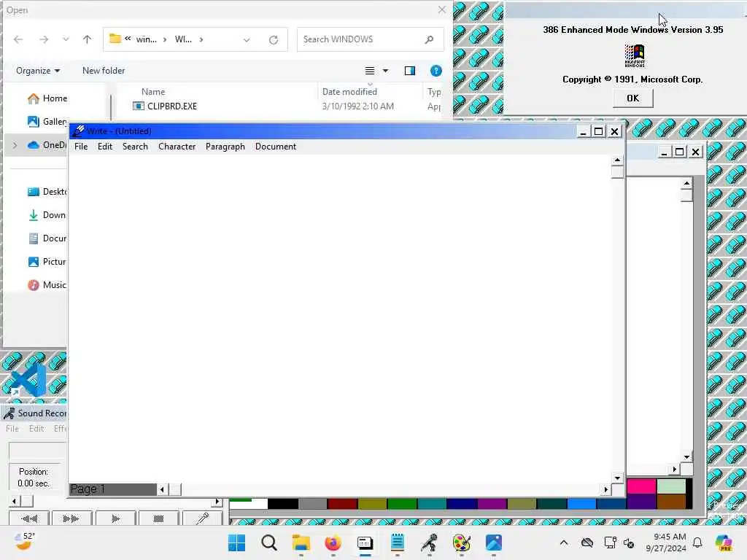Screen dimensions: 747x560
Task: Click the Write title bar pen icon
Action: pyautogui.click(x=79, y=131)
